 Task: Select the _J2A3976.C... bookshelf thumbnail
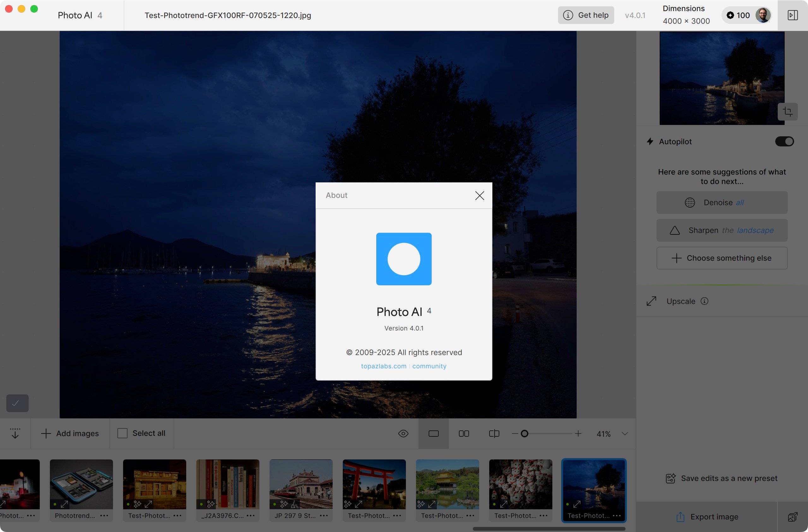pyautogui.click(x=228, y=484)
